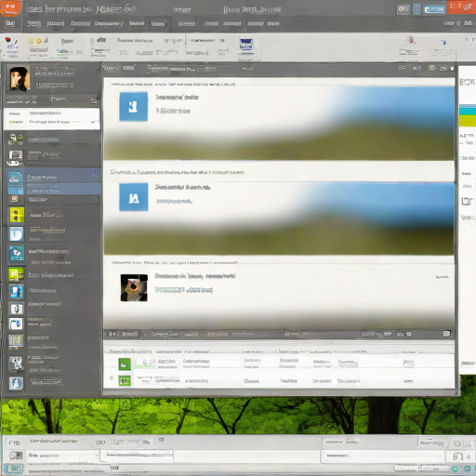Expand the arrow in white sidebar selection box
The height and width of the screenshot is (476, 476).
pos(93,123)
